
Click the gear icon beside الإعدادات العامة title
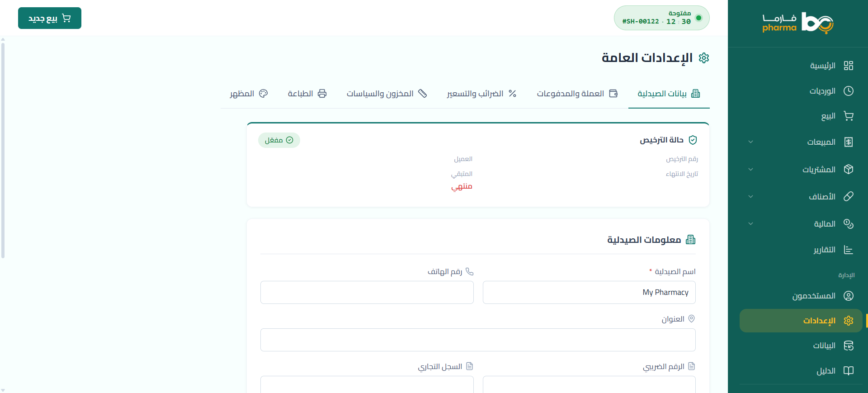tap(704, 58)
